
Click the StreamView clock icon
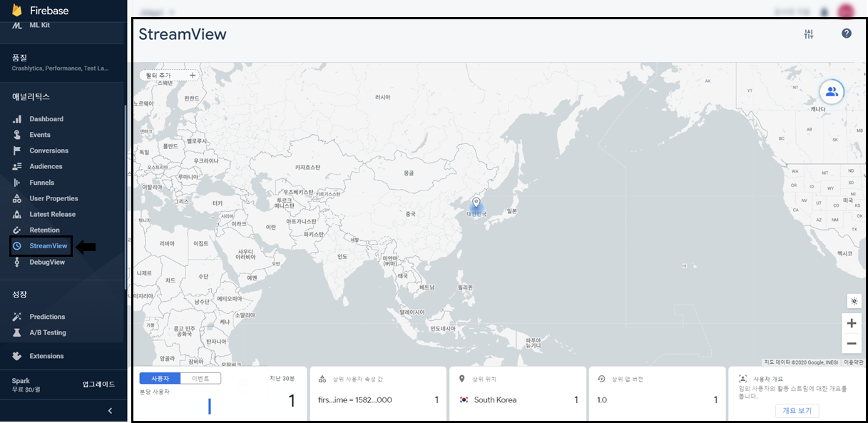[17, 246]
